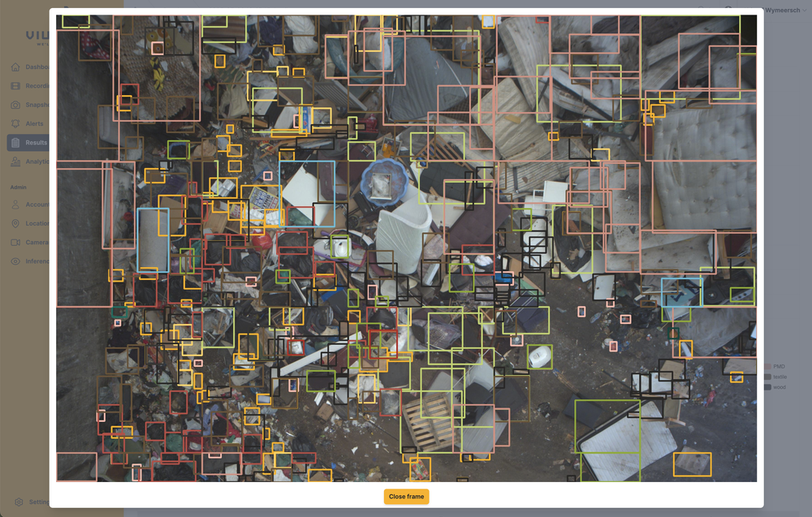Expand the Wymeersch user dropdown

point(786,10)
